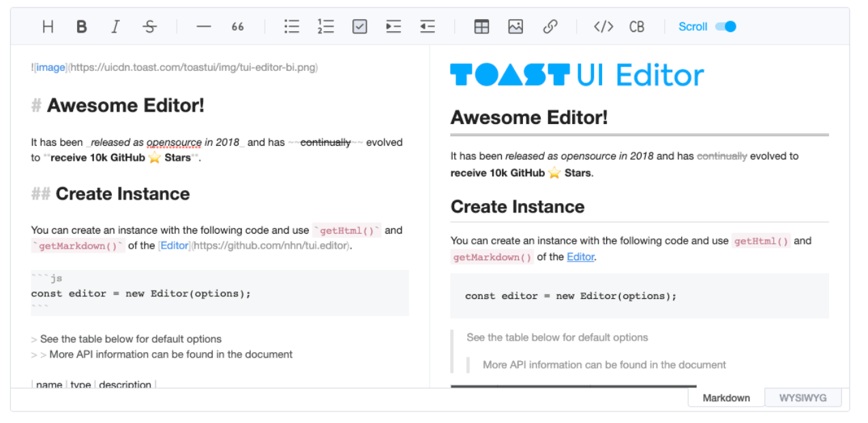Apply inline code formatting
The image size is (868, 423).
(603, 27)
